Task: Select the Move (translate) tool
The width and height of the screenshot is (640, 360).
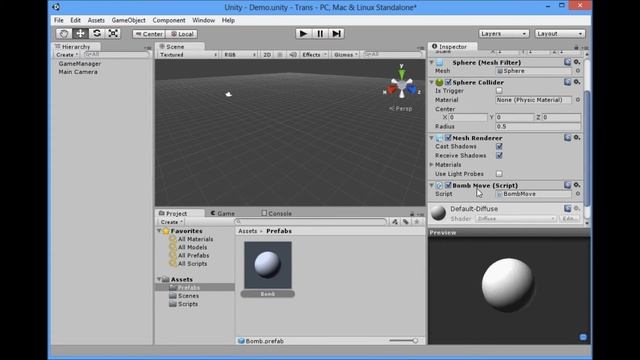Action: click(80, 33)
